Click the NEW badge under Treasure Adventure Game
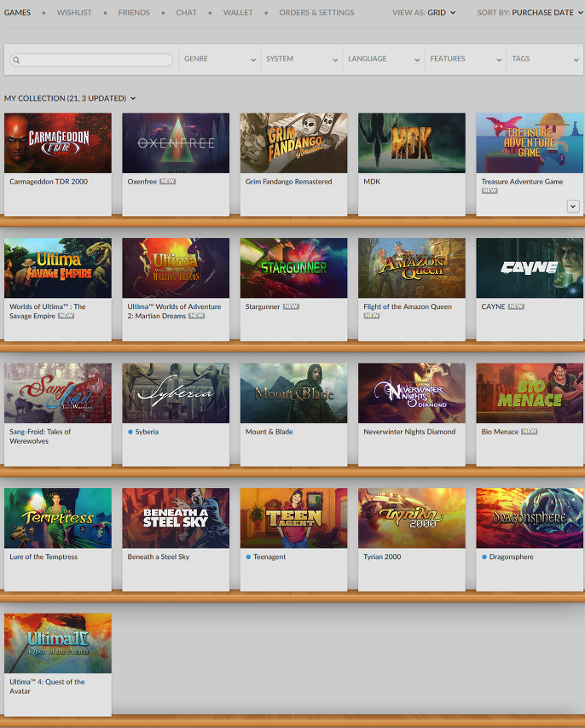585x728 pixels. pyautogui.click(x=489, y=191)
